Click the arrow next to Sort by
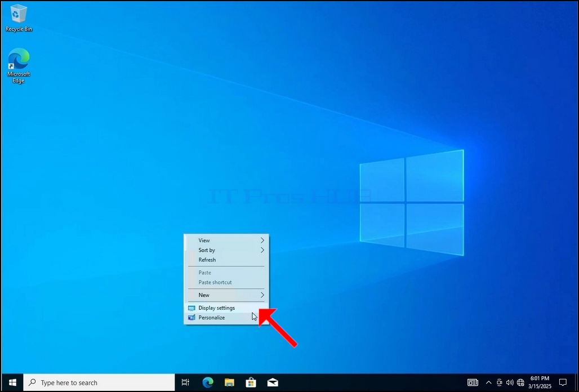The height and width of the screenshot is (392, 579). (262, 250)
